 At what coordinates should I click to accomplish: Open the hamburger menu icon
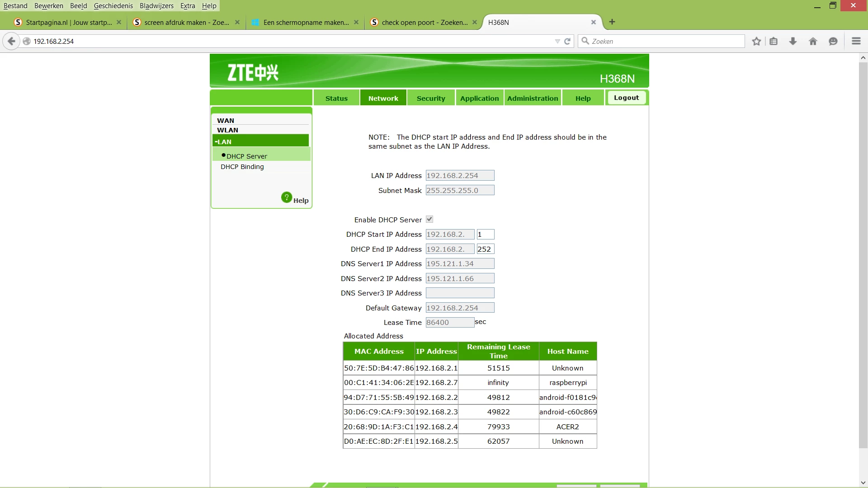(856, 41)
